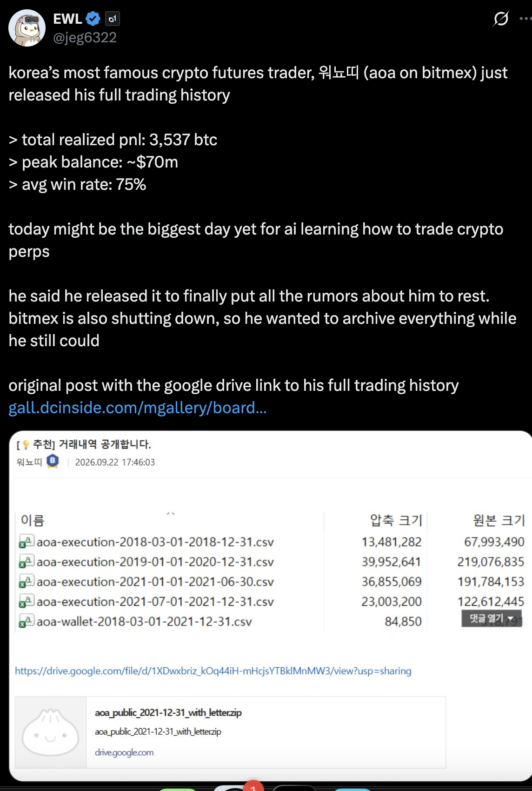The height and width of the screenshot is (791, 532).
Task: Click the csv icon for aoa-execution-2018 file
Action: click(x=26, y=542)
